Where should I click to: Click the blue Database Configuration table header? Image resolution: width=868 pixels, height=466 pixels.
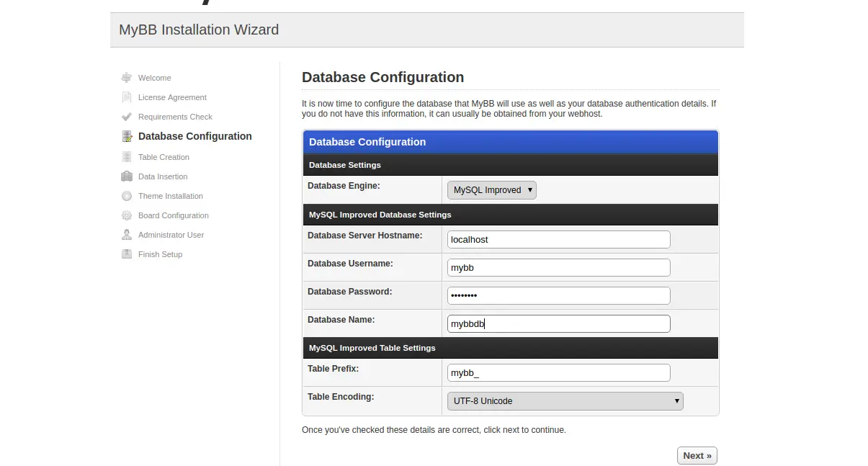click(511, 142)
